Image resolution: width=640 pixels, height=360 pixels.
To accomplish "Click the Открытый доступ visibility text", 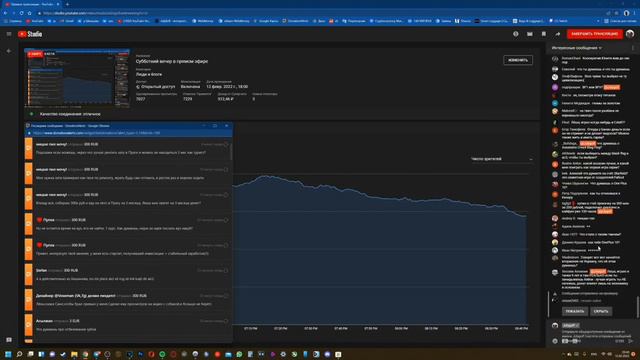I will pyautogui.click(x=158, y=87).
